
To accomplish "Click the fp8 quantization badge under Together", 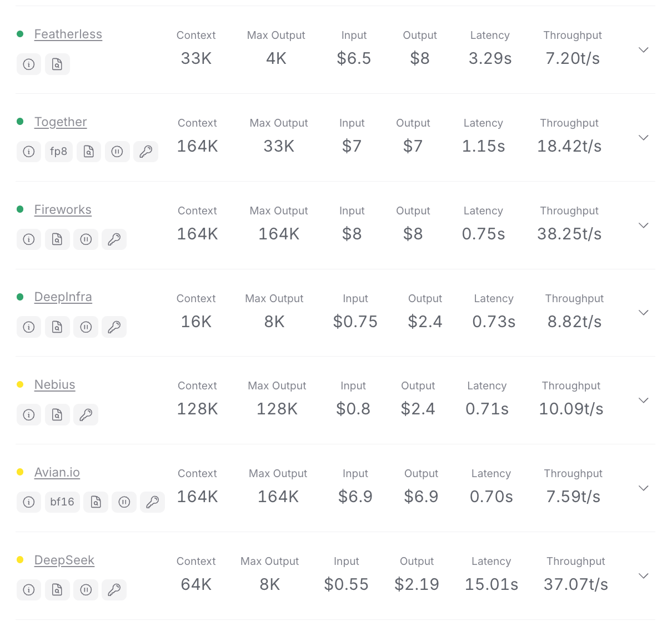I will [59, 152].
